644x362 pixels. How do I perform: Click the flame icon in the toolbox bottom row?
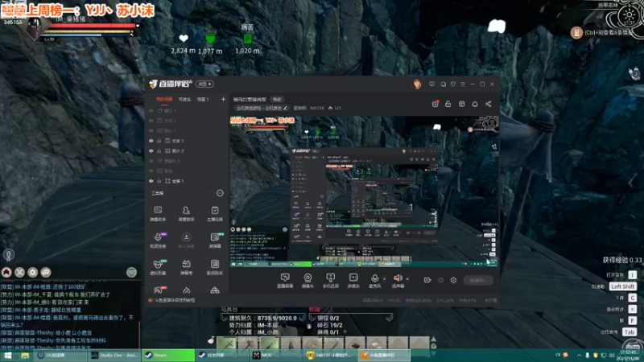pyautogui.click(x=186, y=290)
